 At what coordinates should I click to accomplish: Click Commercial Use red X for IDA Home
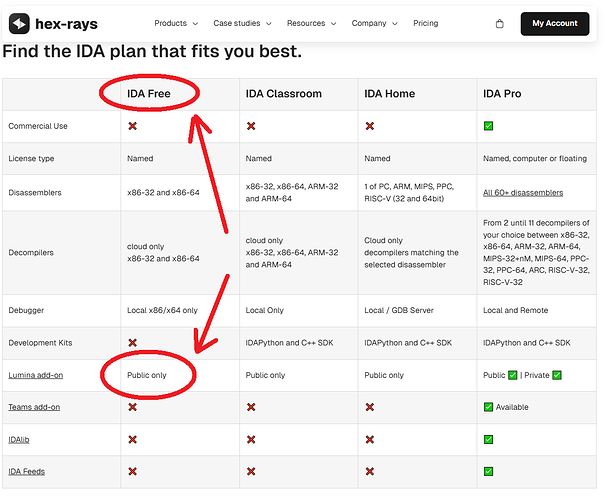pyautogui.click(x=370, y=126)
